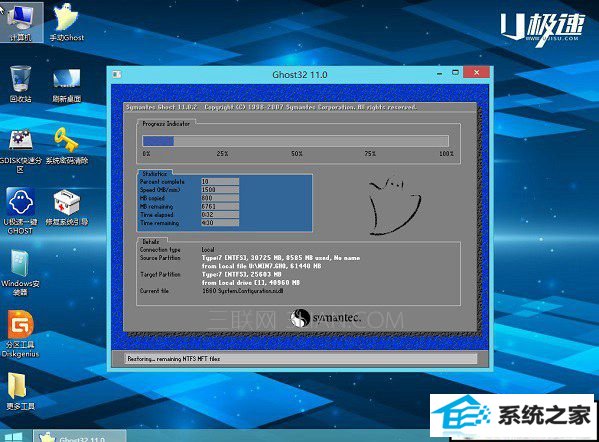This screenshot has width=599, height=442.
Task: Click the Symantec Ghost copyright header
Action: pos(271,107)
